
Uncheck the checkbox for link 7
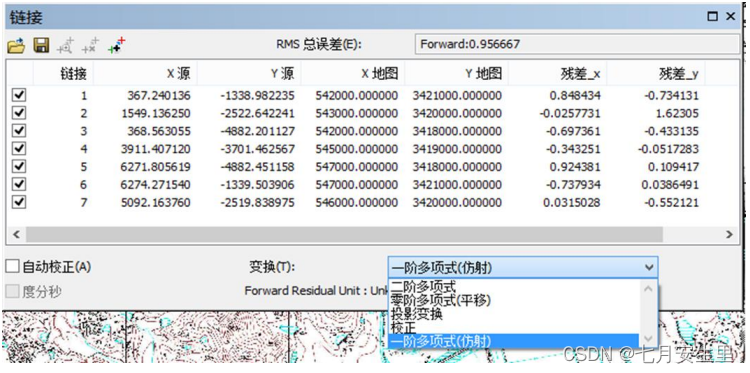(19, 202)
